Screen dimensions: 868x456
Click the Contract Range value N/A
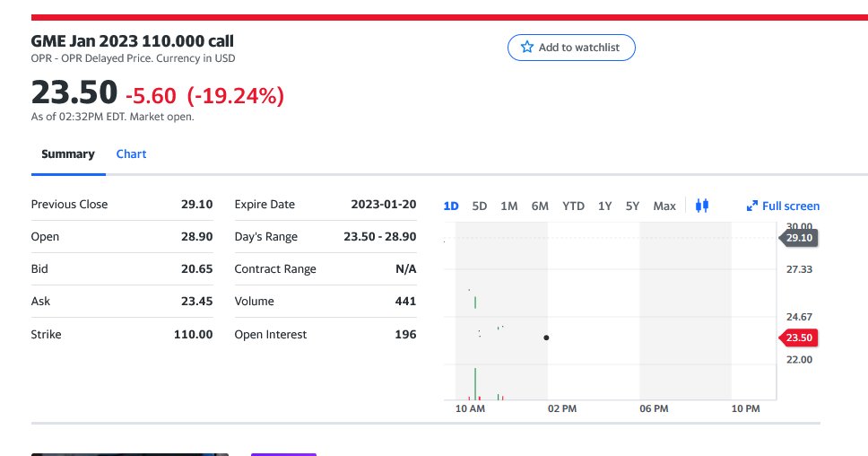pos(406,268)
